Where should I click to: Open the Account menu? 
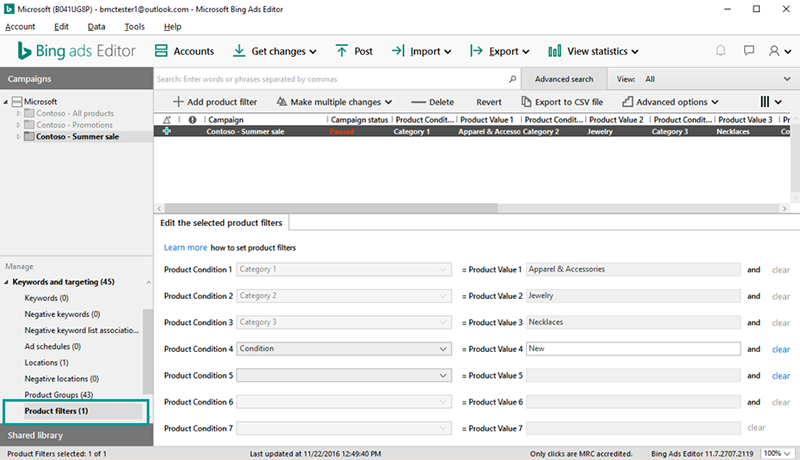pyautogui.click(x=20, y=27)
